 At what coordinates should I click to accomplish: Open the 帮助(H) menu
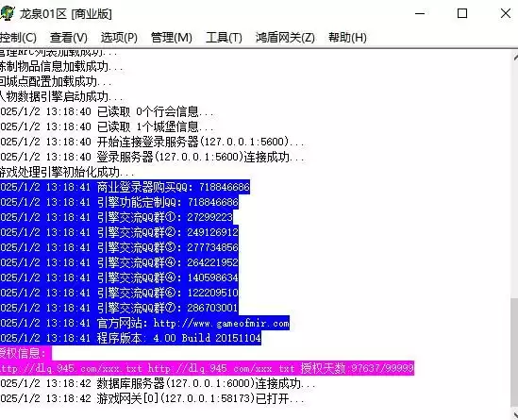pos(347,38)
